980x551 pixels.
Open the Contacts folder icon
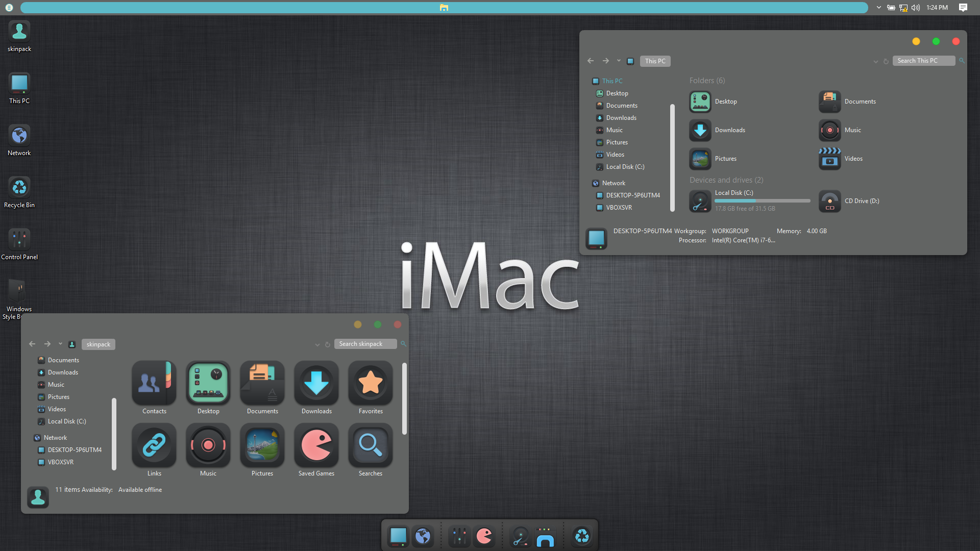pos(154,383)
